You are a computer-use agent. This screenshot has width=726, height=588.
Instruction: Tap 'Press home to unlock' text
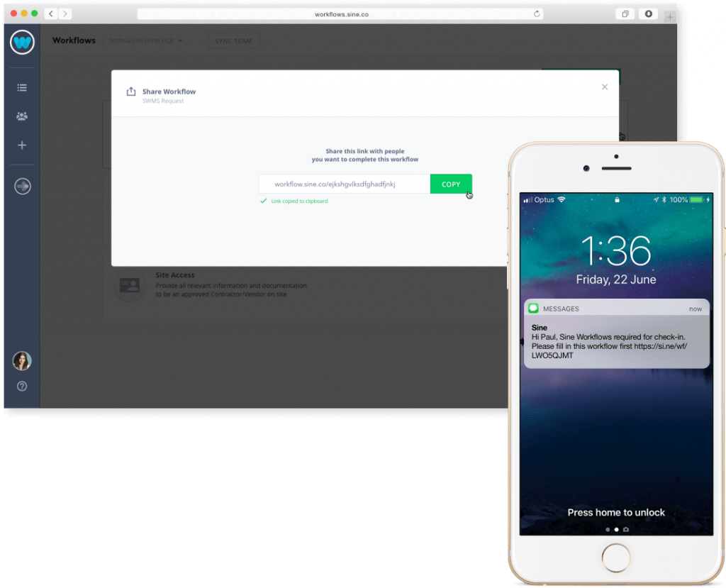pyautogui.click(x=616, y=513)
